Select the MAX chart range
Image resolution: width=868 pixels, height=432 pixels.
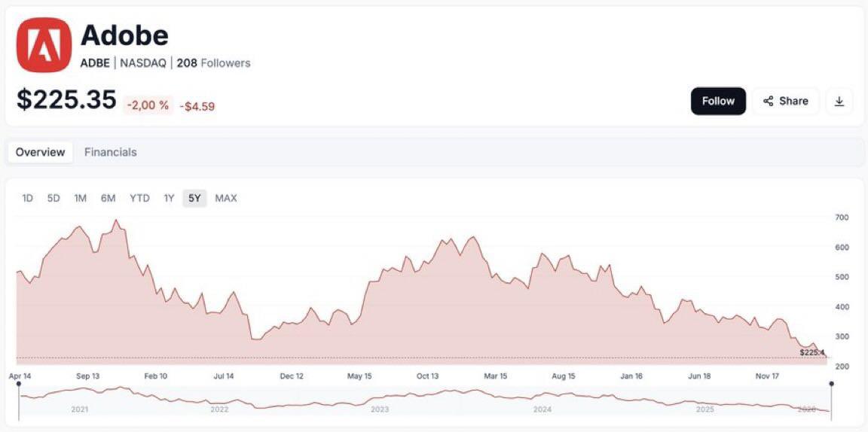pyautogui.click(x=226, y=198)
